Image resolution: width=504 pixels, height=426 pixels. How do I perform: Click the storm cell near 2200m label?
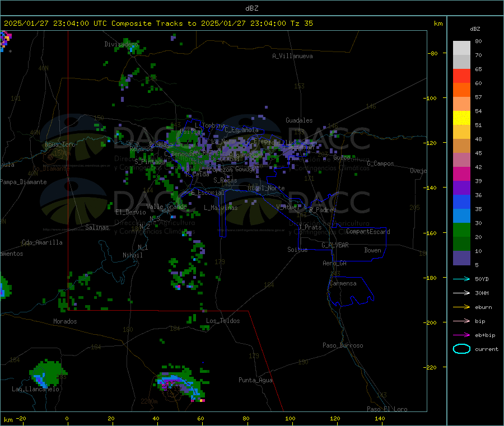click(x=181, y=384)
